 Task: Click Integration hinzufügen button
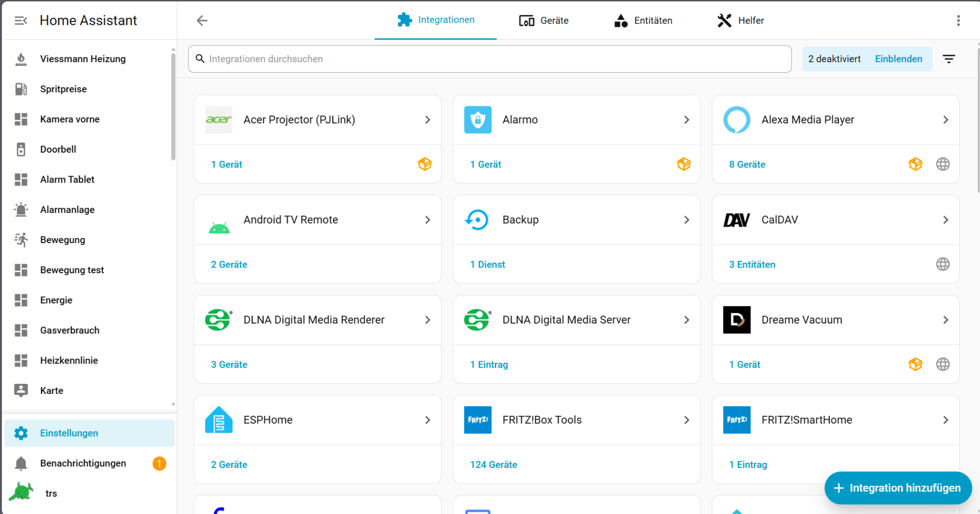click(x=898, y=488)
